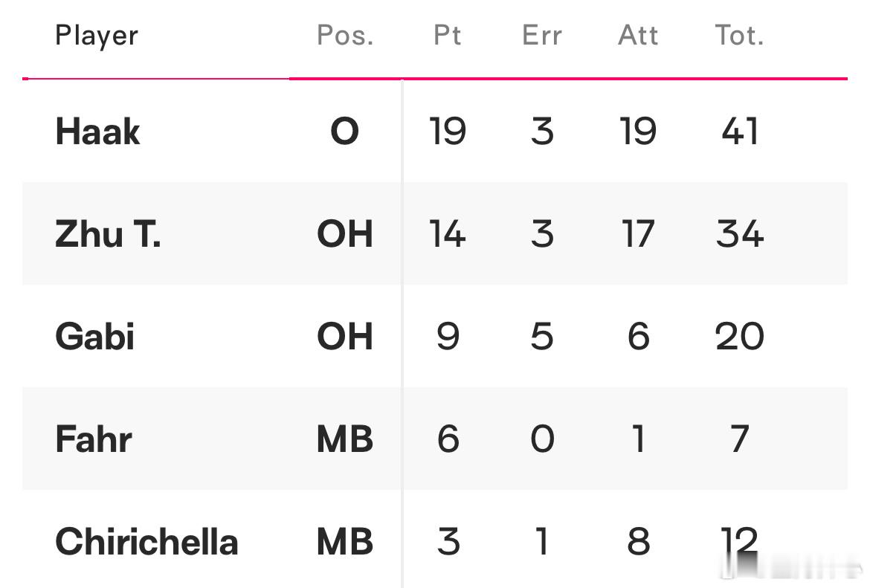870x588 pixels.
Task: Open the Fahr player name
Action: point(94,439)
